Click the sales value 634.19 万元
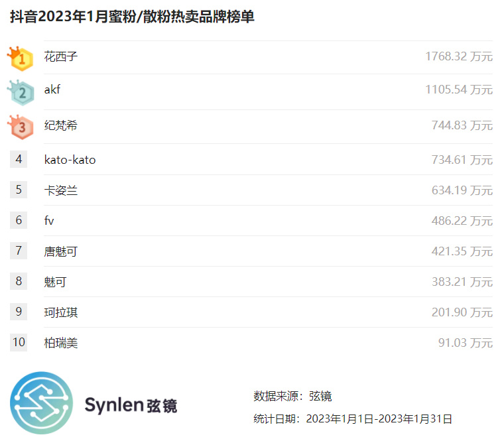This screenshot has height=445, width=504. (x=462, y=190)
